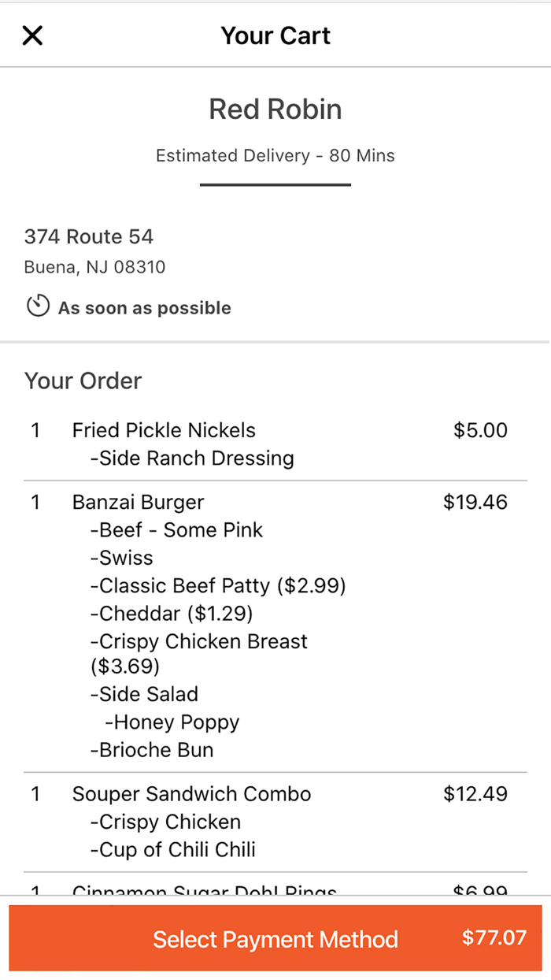Tap the clock icon beside delivery time
Screen dimensions: 551x980
38,306
